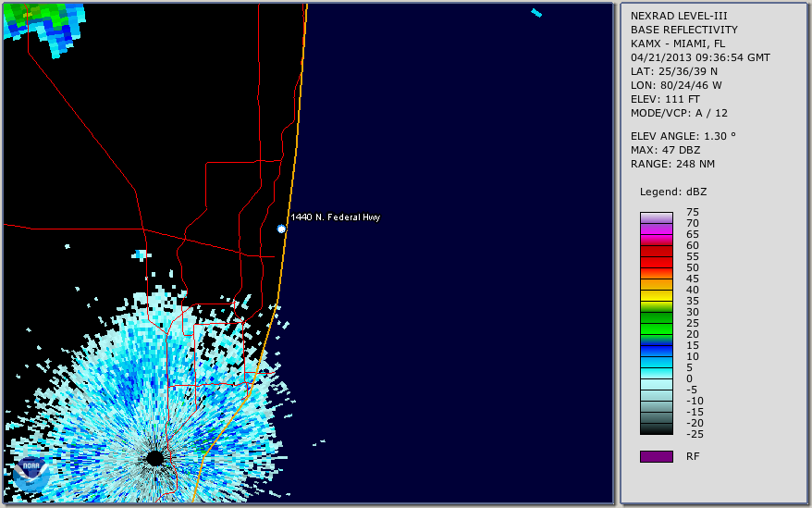Select the 'Legend: dBZ' heading
This screenshot has height=508, width=812.
(x=673, y=192)
